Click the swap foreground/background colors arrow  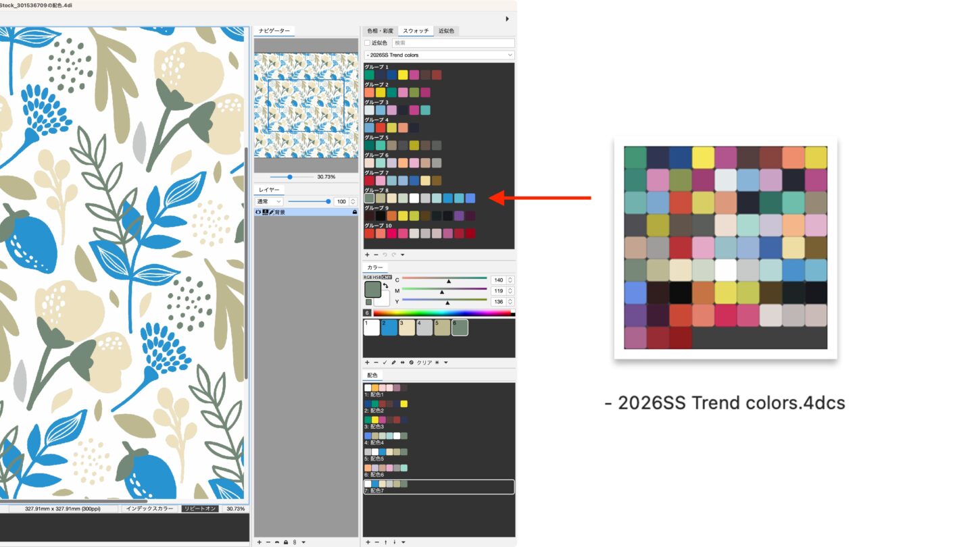point(385,286)
